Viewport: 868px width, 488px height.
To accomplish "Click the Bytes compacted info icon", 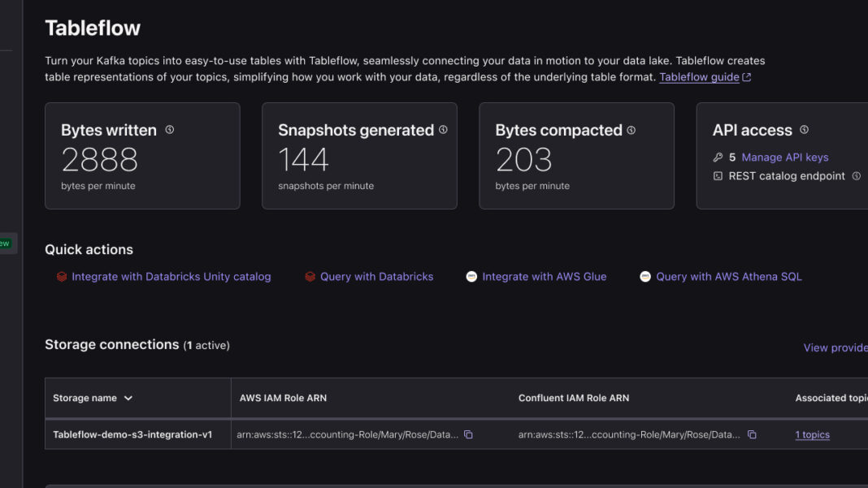I will 631,130.
